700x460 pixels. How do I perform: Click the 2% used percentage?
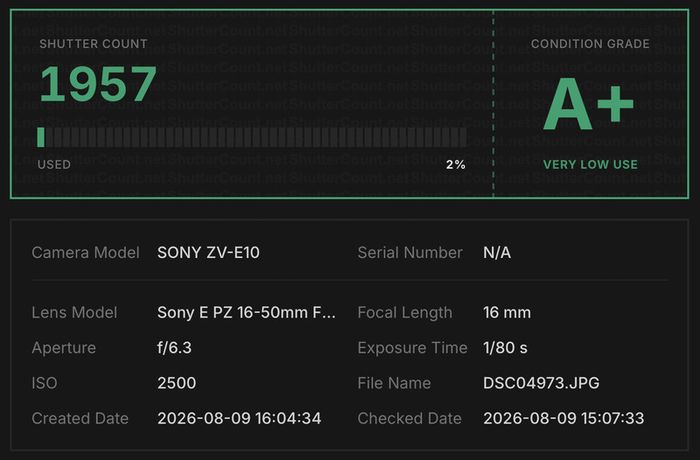456,165
